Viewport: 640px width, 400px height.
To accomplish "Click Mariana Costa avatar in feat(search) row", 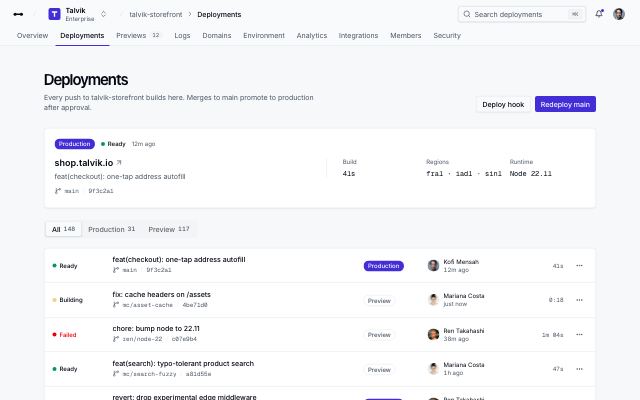I will (433, 369).
